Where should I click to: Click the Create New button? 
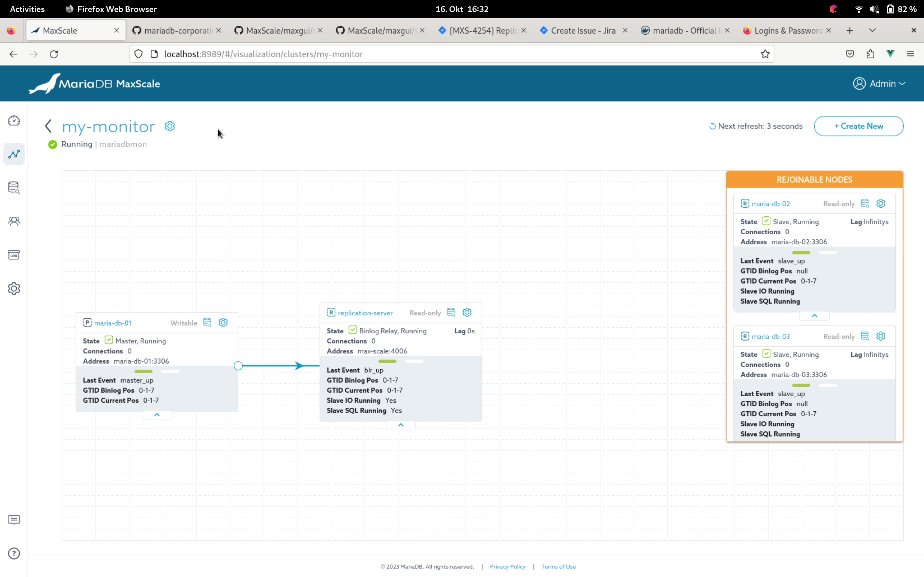tap(858, 126)
